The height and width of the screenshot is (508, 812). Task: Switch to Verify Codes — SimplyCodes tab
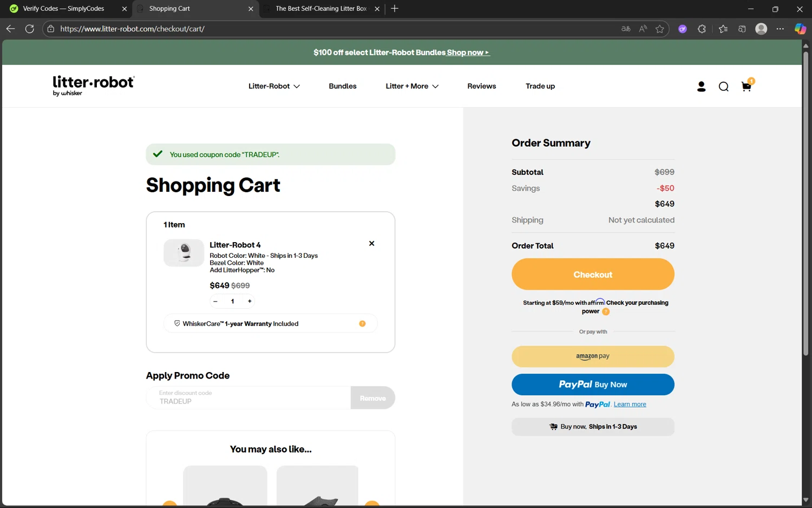(x=63, y=9)
